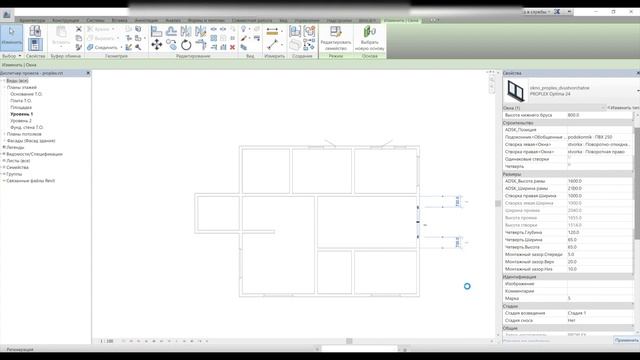Open the window type selector dropdown
640x360 pixels.
click(x=638, y=91)
